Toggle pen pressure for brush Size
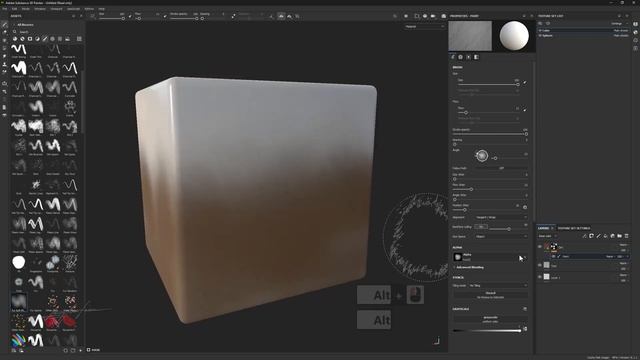 525,82
